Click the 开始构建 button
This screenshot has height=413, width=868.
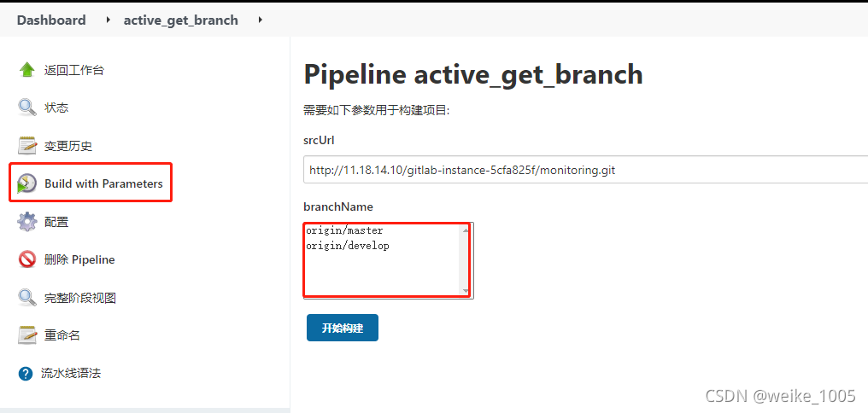[x=342, y=328]
